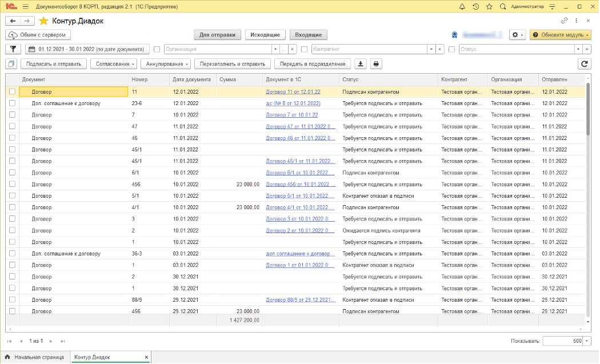This screenshot has width=600, height=364.
Task: Open the Согласование dropdown
Action: pyautogui.click(x=114, y=64)
